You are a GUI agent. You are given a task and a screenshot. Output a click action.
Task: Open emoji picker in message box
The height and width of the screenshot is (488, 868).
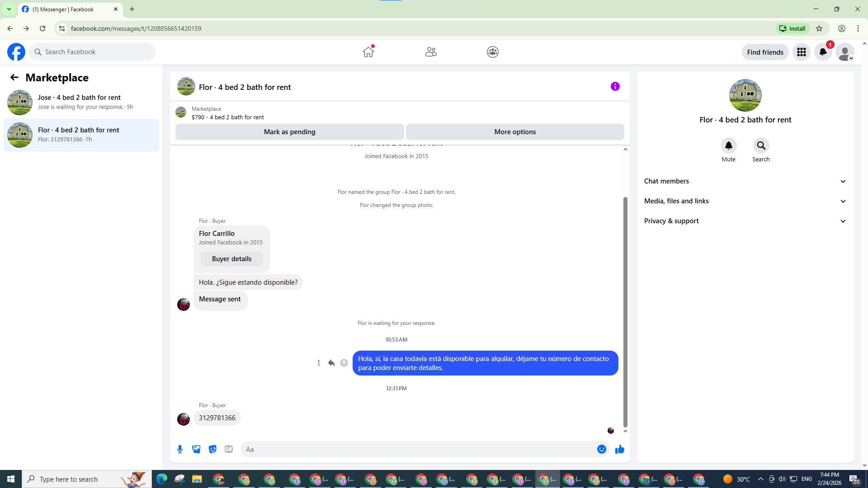tap(601, 449)
